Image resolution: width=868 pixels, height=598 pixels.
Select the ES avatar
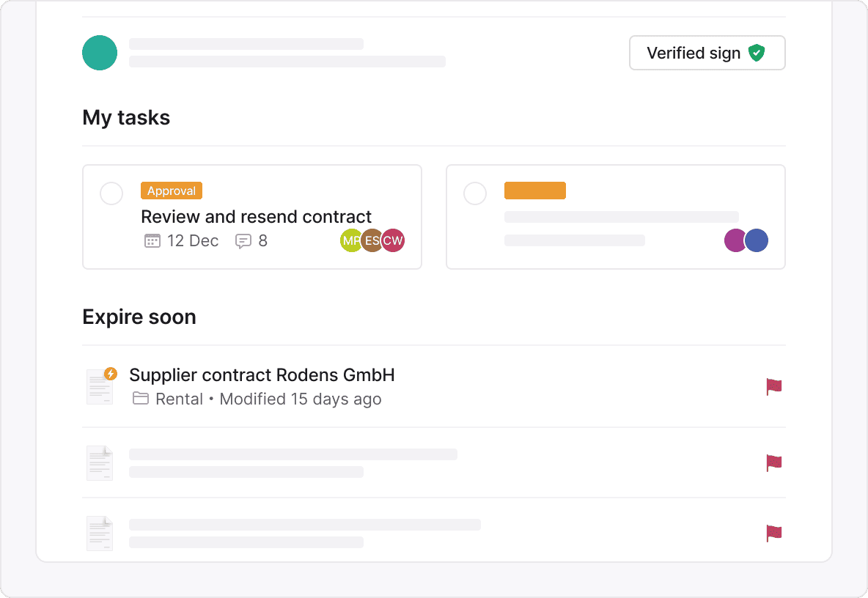click(x=372, y=240)
